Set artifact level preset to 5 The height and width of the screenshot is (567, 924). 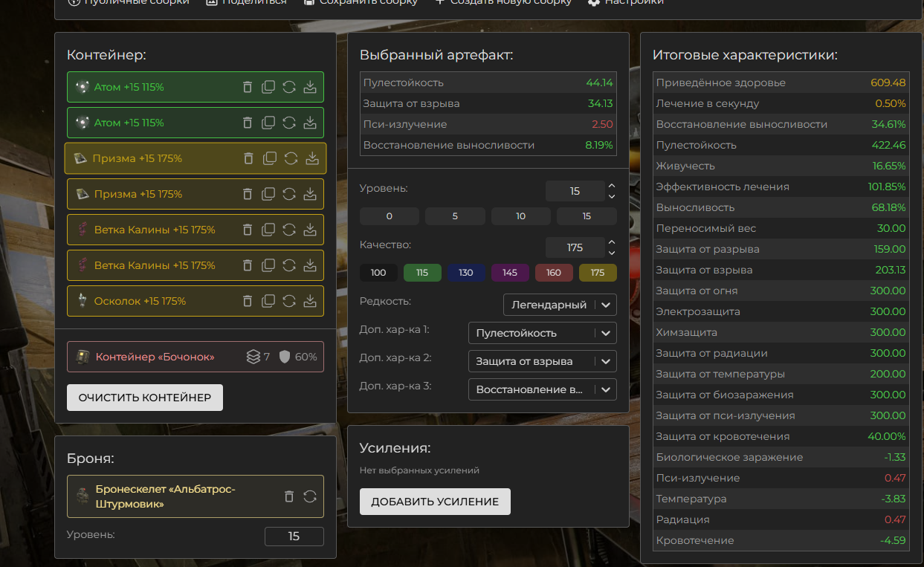point(455,216)
